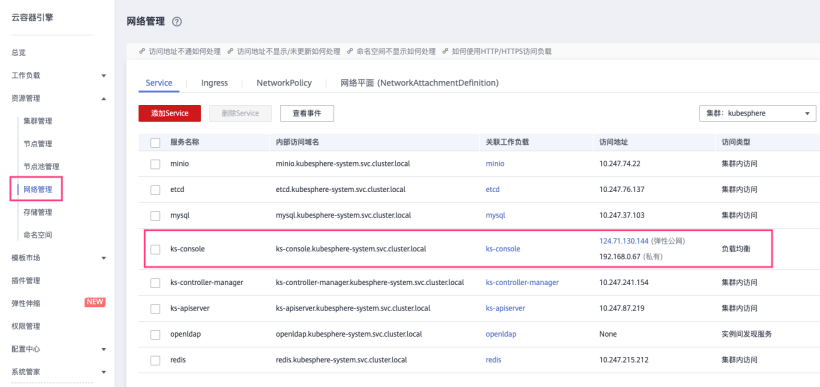Open 集群管理 in the sidebar
This screenshot has width=820, height=387.
(x=38, y=121)
